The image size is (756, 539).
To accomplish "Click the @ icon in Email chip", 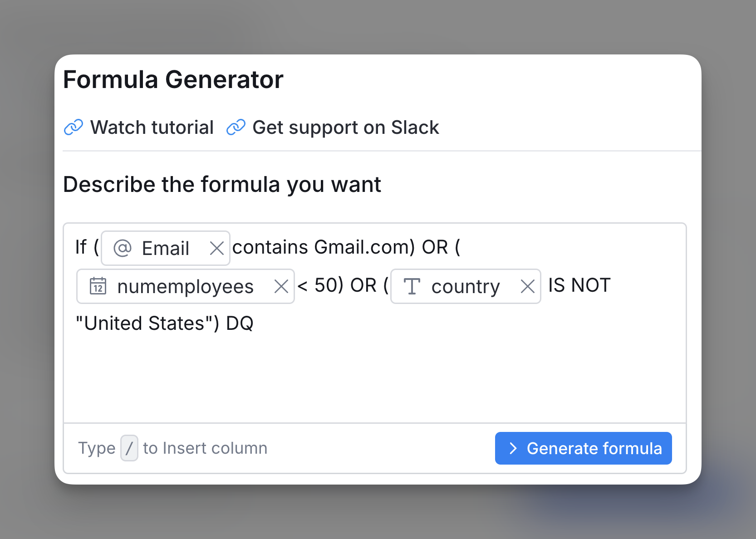I will pyautogui.click(x=122, y=248).
